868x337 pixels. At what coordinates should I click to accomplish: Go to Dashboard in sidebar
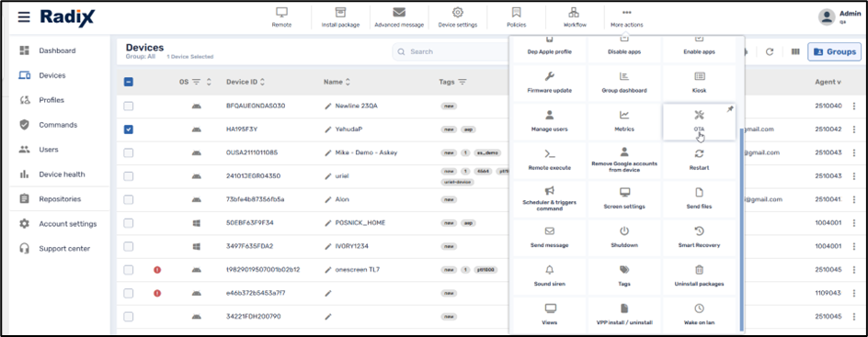[57, 51]
